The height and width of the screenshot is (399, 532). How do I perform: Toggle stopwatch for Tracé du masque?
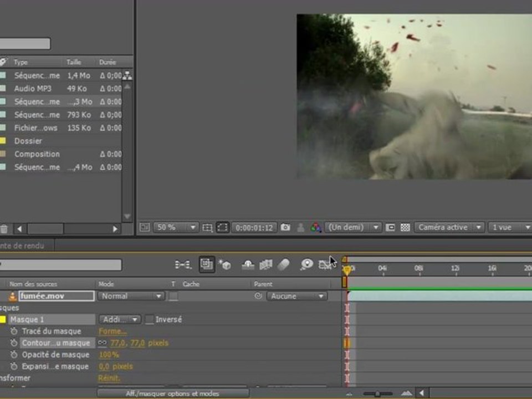pyautogui.click(x=14, y=331)
